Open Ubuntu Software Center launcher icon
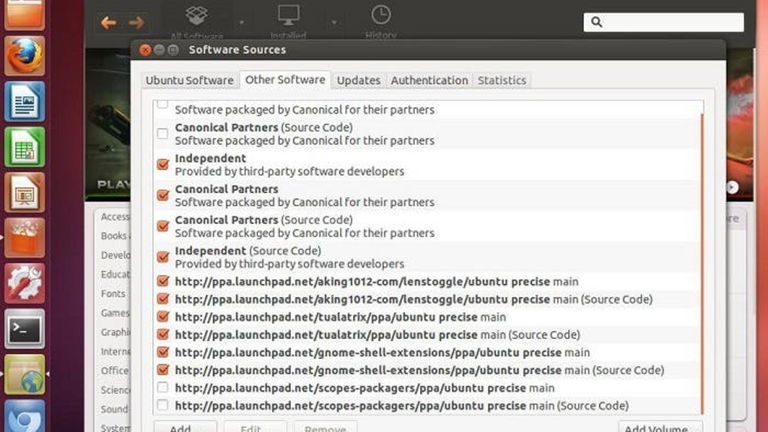The image size is (768, 432). click(x=24, y=238)
